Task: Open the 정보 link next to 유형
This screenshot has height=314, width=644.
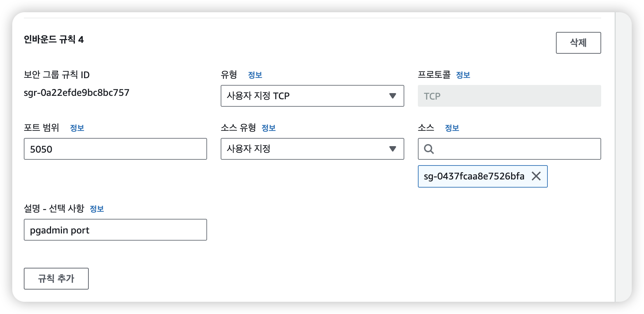Action: point(255,75)
